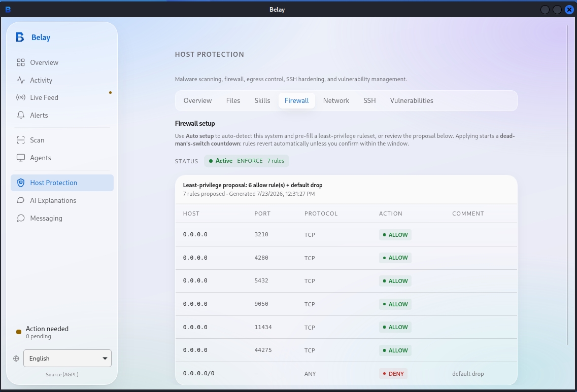577x392 pixels.
Task: Open Live Feed in the sidebar
Action: (62, 97)
